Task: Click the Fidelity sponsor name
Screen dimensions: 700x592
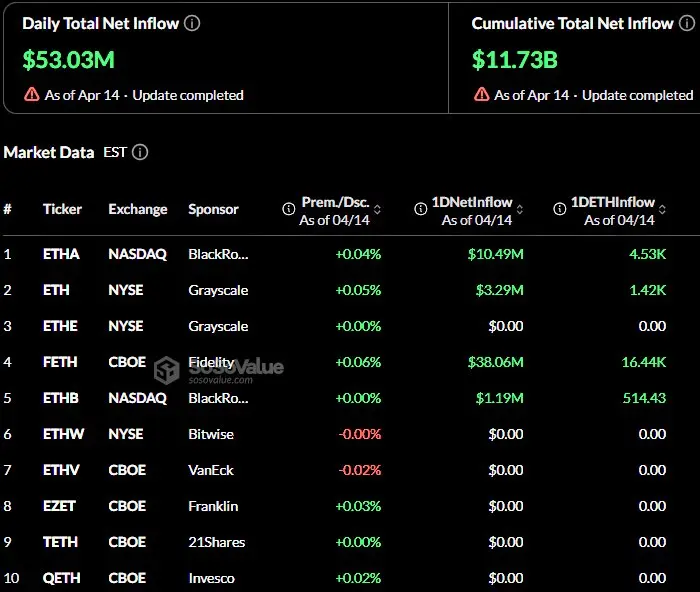Action: pos(211,362)
